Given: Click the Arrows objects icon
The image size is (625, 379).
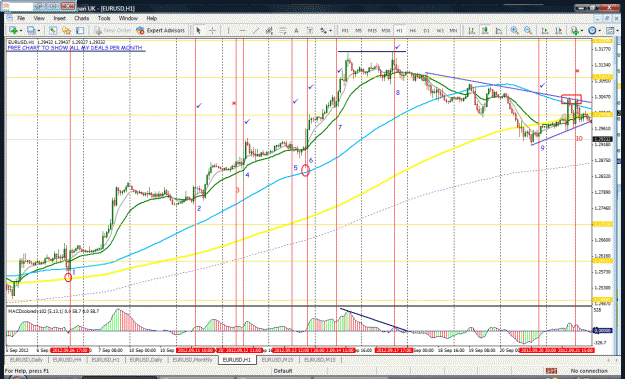Looking at the screenshot, I should 323,30.
